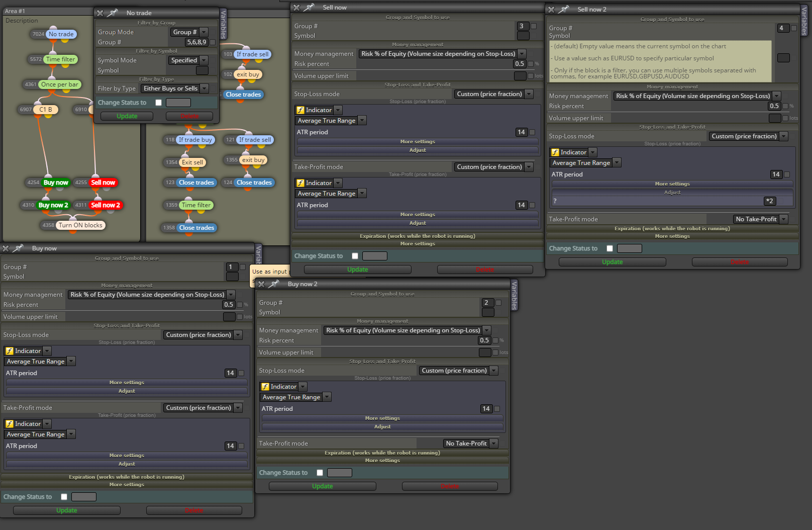Click Delete in the No trade window
Image resolution: width=812 pixels, height=530 pixels.
tap(189, 116)
